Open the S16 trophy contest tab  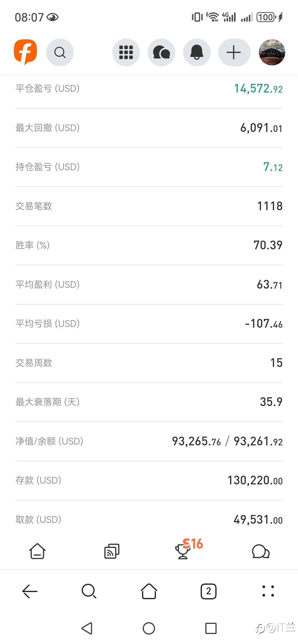click(188, 549)
